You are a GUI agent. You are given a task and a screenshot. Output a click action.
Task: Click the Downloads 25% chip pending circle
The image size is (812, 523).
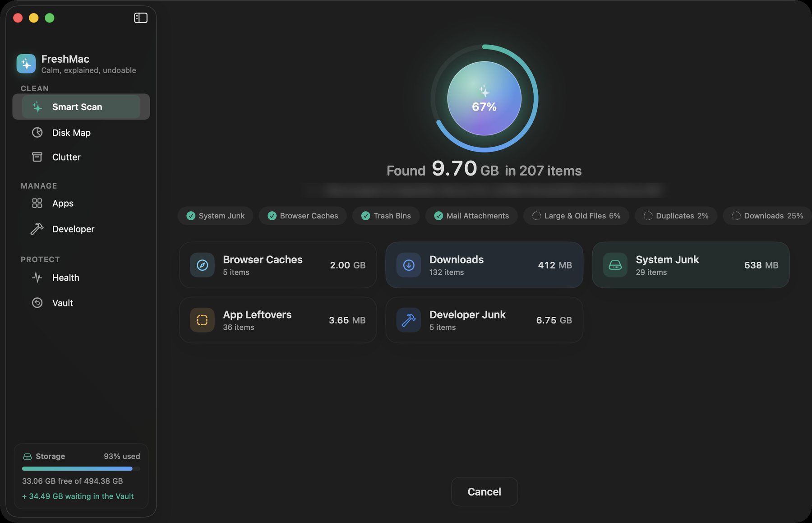(736, 216)
